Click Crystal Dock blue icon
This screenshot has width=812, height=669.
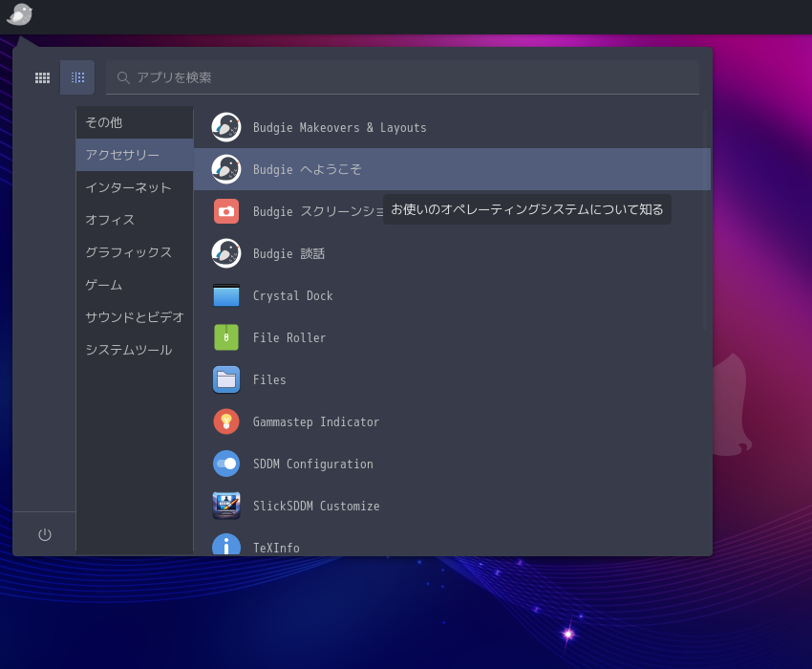[x=226, y=295]
